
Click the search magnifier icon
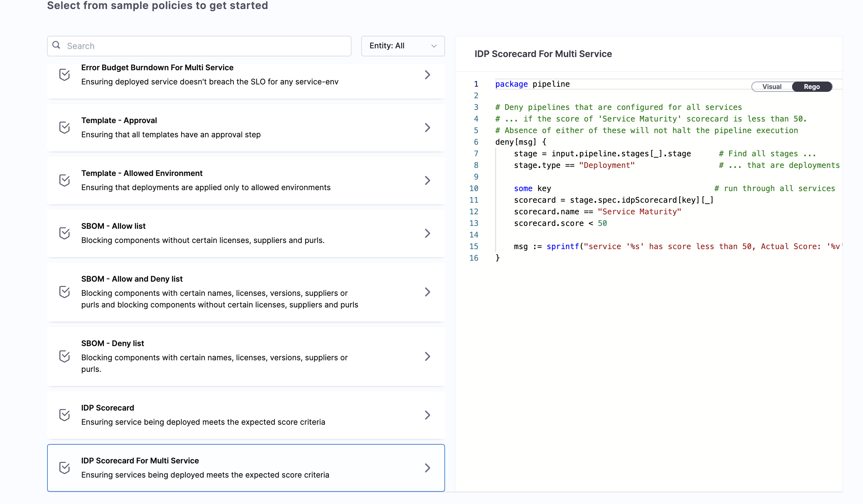pos(56,45)
